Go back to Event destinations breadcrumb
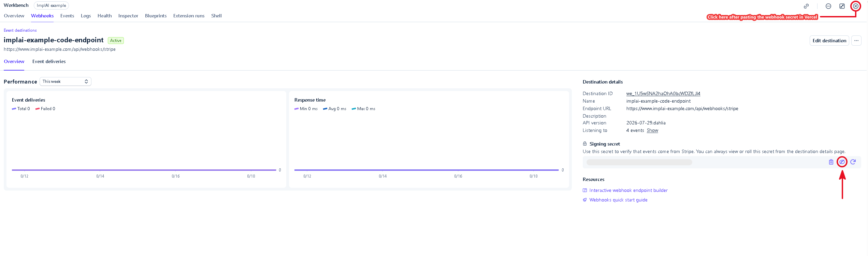This screenshot has width=868, height=256. coord(20,30)
